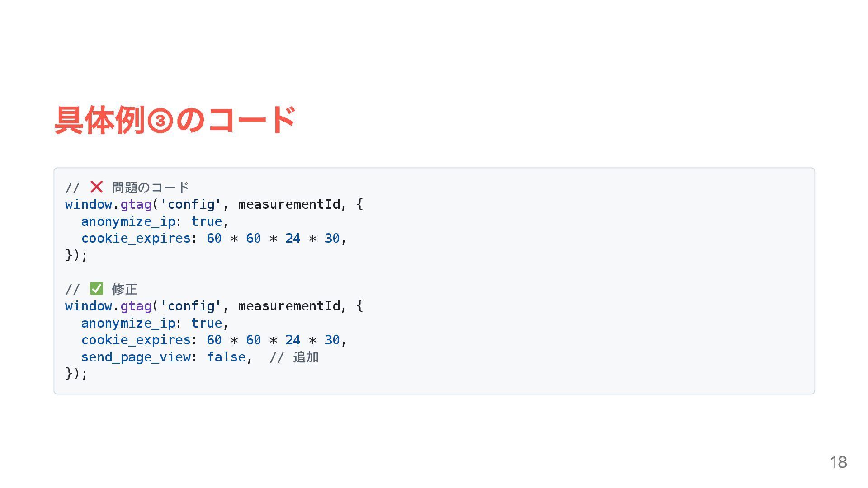Click the true value in the fixed code

206,323
